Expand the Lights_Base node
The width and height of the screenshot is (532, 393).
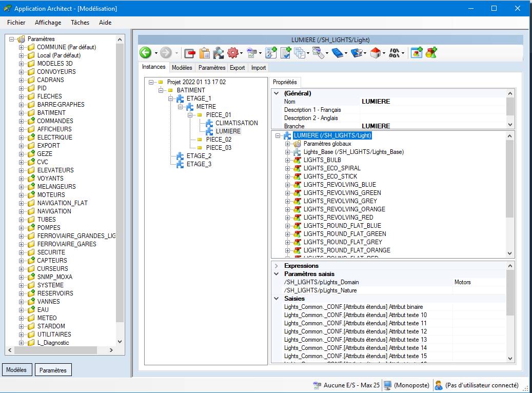click(287, 152)
